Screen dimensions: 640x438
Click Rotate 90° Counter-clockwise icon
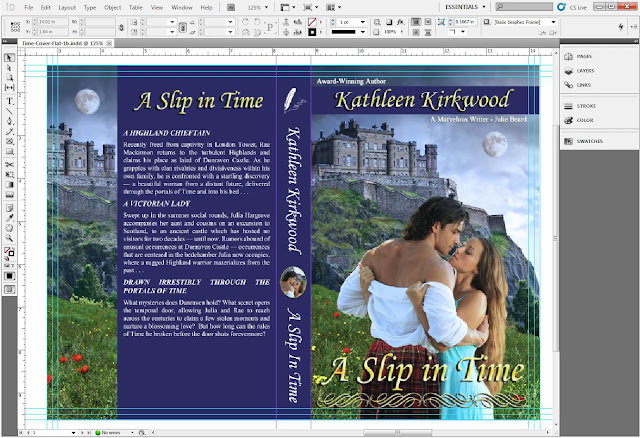pos(257,22)
